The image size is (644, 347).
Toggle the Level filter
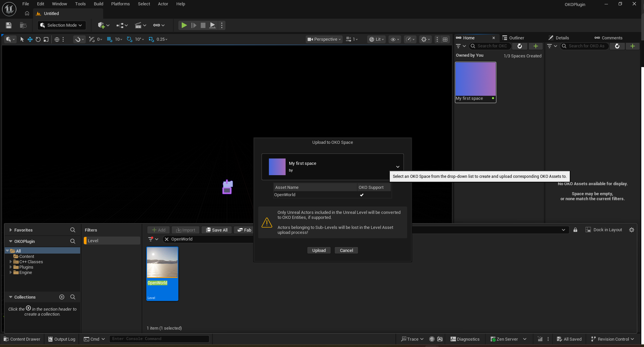[x=112, y=241]
